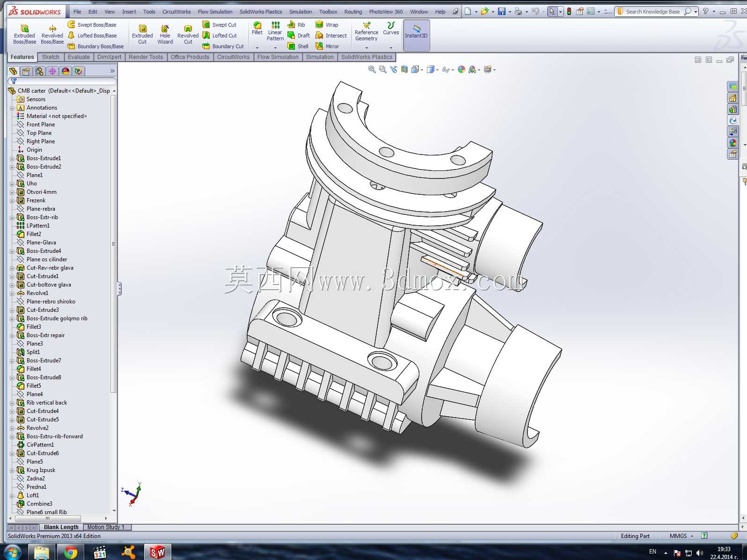Pick the Rib feature tool

click(296, 25)
